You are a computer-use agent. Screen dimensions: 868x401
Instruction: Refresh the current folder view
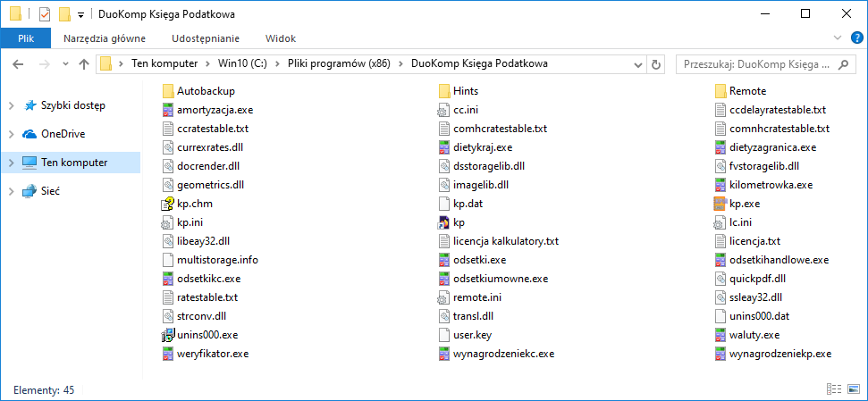click(656, 64)
